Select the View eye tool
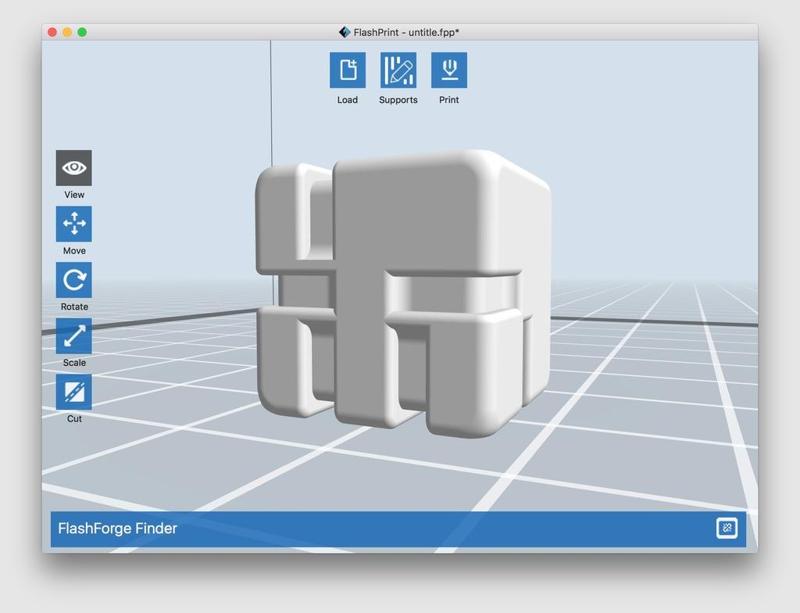This screenshot has height=613, width=800. pyautogui.click(x=74, y=168)
